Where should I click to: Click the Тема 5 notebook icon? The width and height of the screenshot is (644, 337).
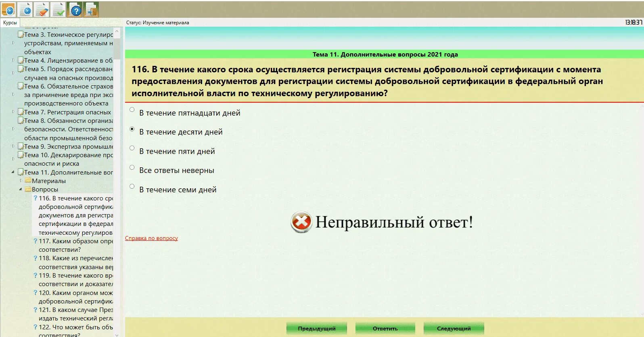[21, 69]
